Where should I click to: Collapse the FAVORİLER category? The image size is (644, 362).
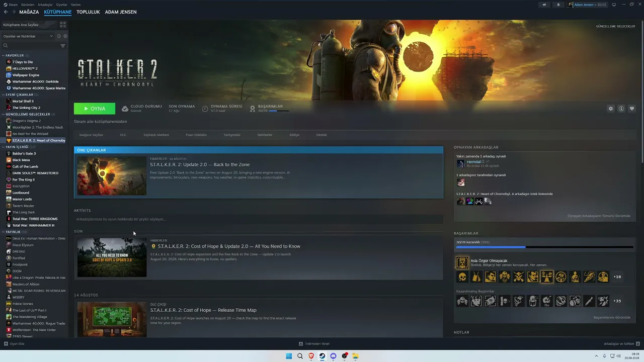(3, 55)
